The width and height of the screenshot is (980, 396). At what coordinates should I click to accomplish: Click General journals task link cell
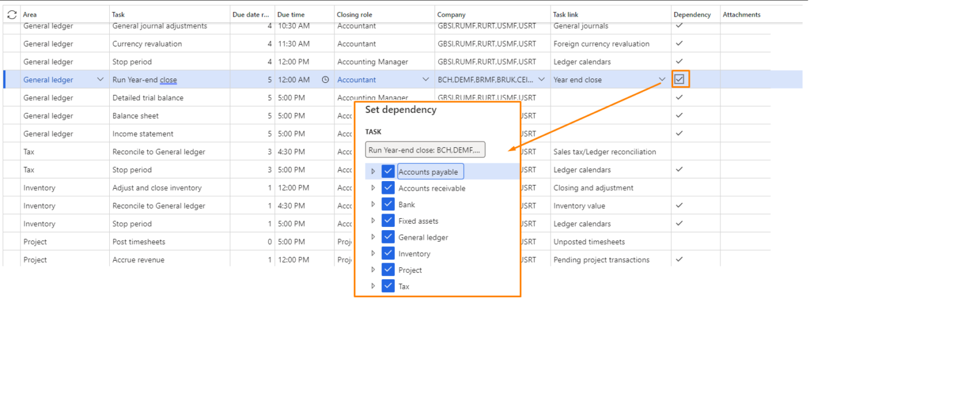click(611, 26)
